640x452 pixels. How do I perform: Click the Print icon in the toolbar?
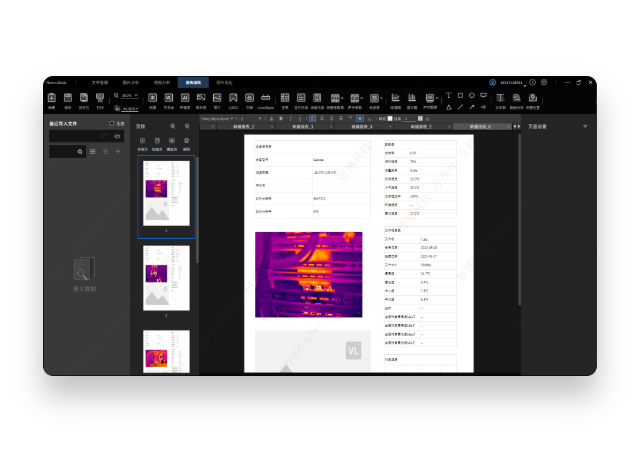(x=100, y=99)
